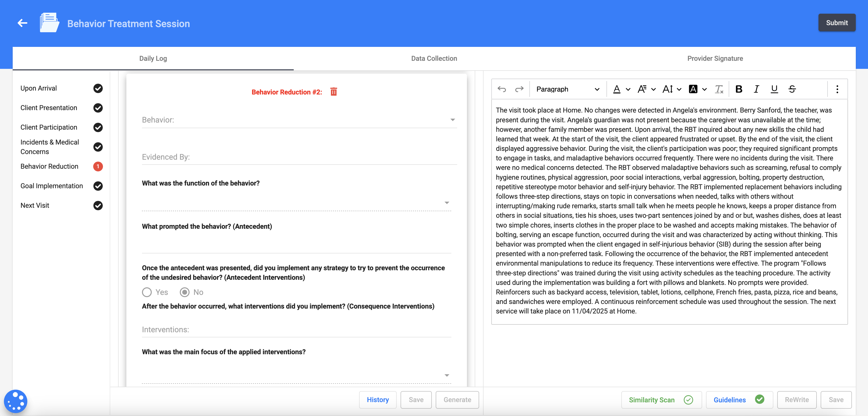Expand the background color dropdown arrow
868x416 pixels.
(704, 89)
